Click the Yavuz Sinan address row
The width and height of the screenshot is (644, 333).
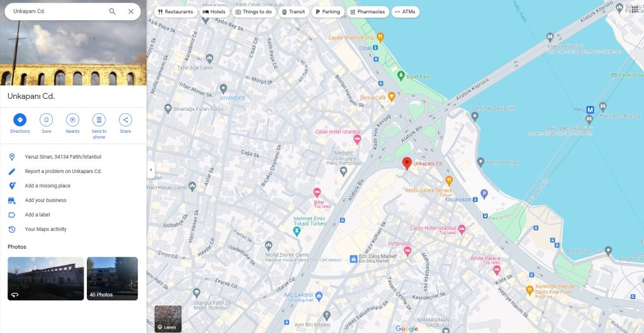73,157
